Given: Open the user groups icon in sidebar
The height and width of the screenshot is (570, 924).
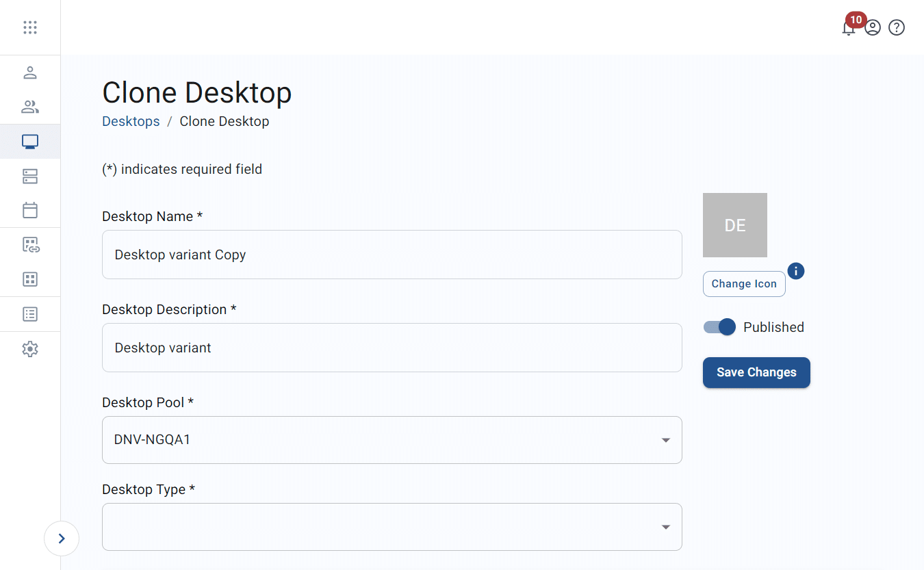Looking at the screenshot, I should click(x=30, y=107).
